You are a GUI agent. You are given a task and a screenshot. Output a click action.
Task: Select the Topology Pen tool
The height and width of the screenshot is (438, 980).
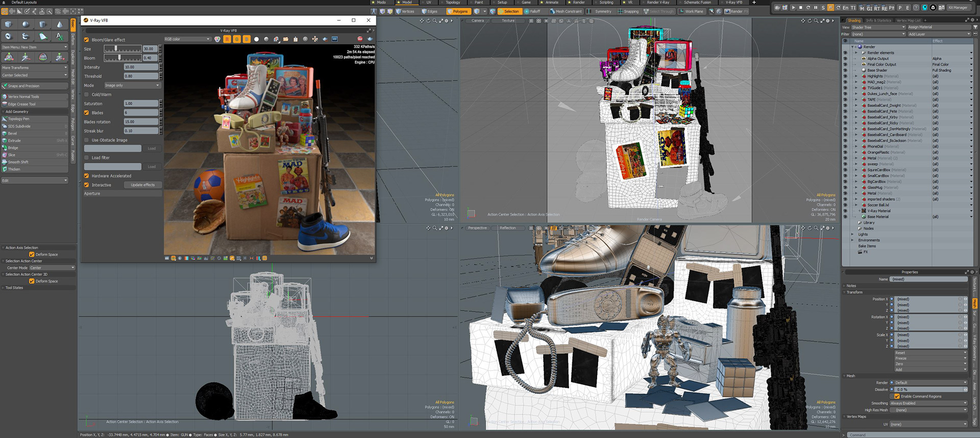coord(35,119)
